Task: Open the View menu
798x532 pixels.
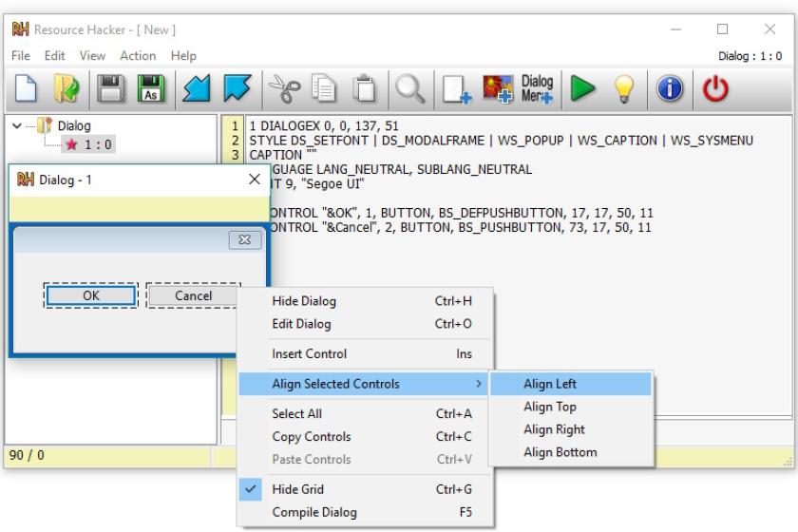Action: point(92,55)
